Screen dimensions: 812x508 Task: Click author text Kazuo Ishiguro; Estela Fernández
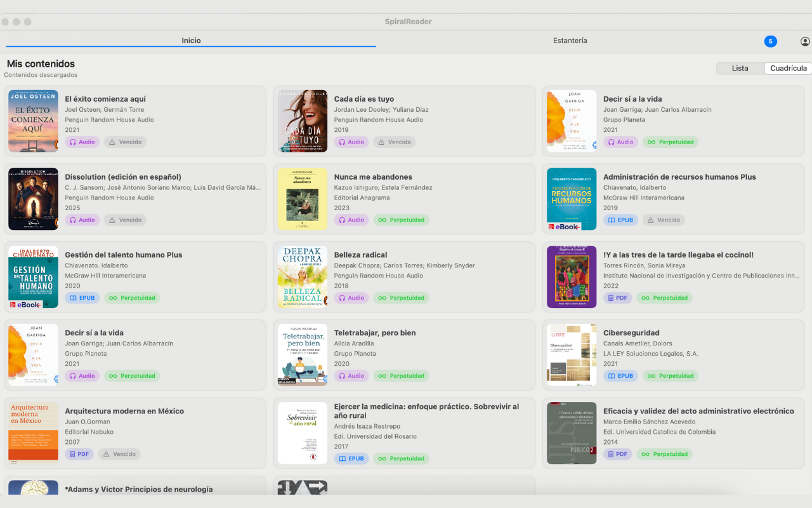[383, 188]
